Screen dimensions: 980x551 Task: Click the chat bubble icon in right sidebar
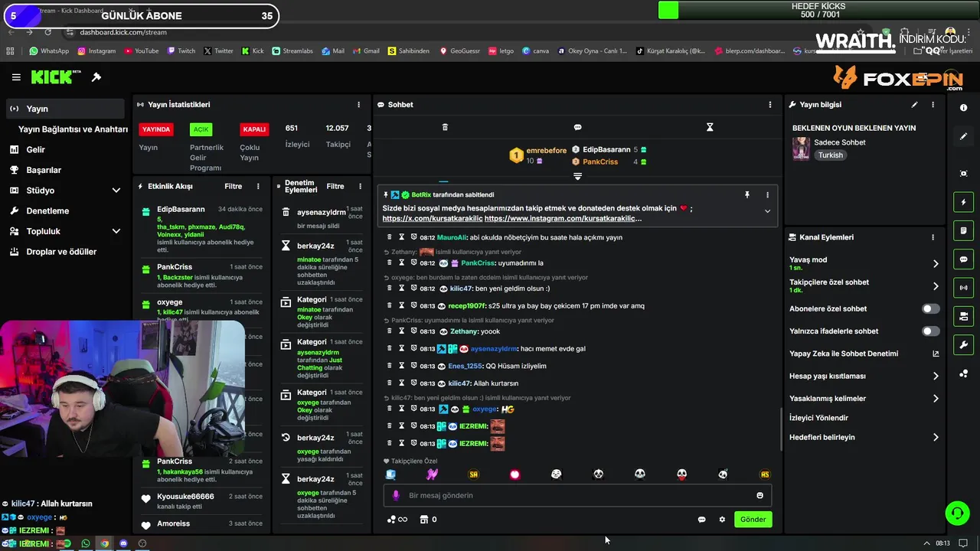click(963, 259)
